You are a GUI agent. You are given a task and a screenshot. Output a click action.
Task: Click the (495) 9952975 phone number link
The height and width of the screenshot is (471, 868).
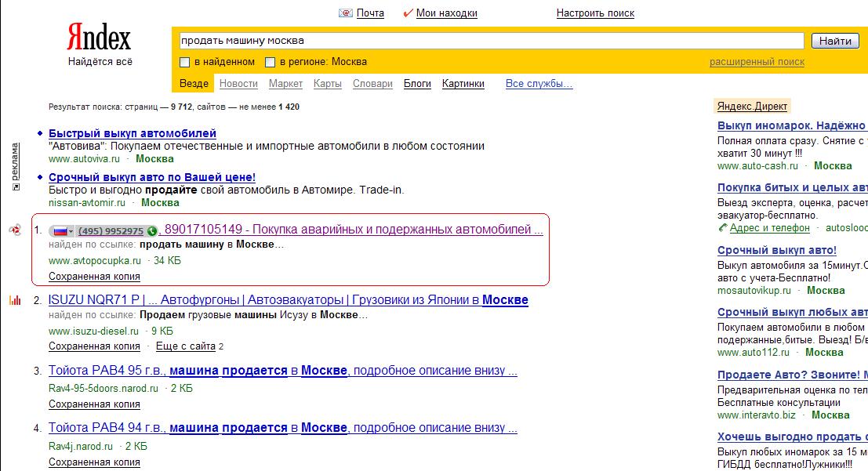tap(111, 230)
